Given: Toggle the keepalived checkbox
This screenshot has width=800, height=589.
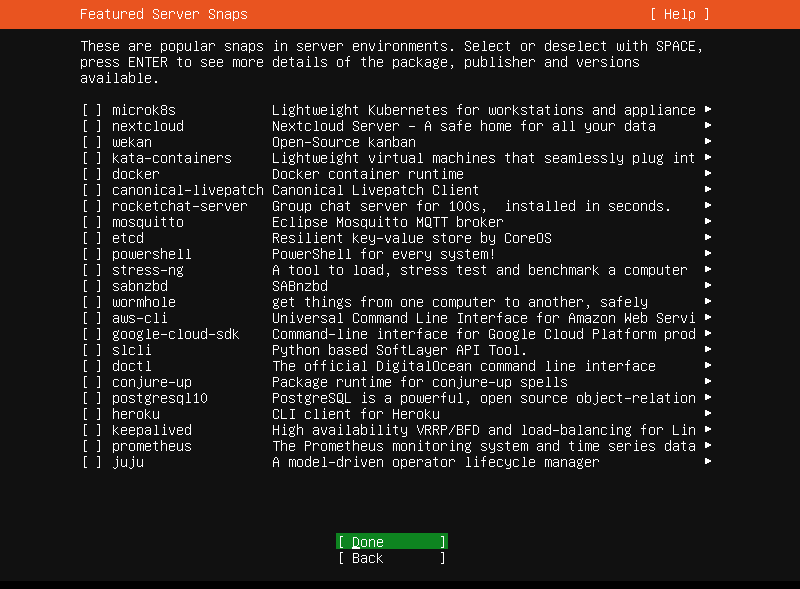Looking at the screenshot, I should (92, 430).
